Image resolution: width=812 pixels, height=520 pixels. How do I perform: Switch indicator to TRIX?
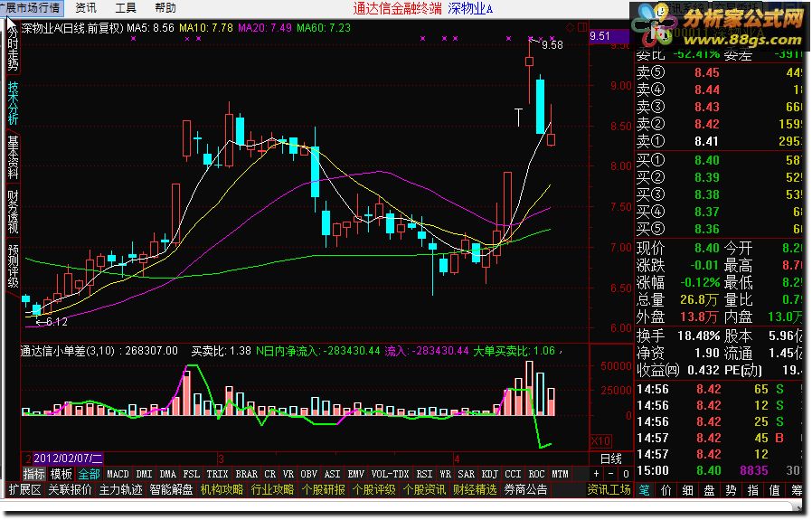coord(217,474)
